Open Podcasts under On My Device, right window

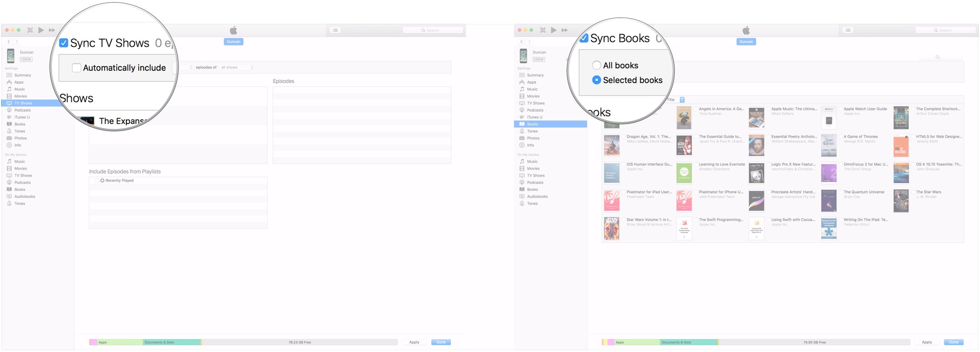535,183
